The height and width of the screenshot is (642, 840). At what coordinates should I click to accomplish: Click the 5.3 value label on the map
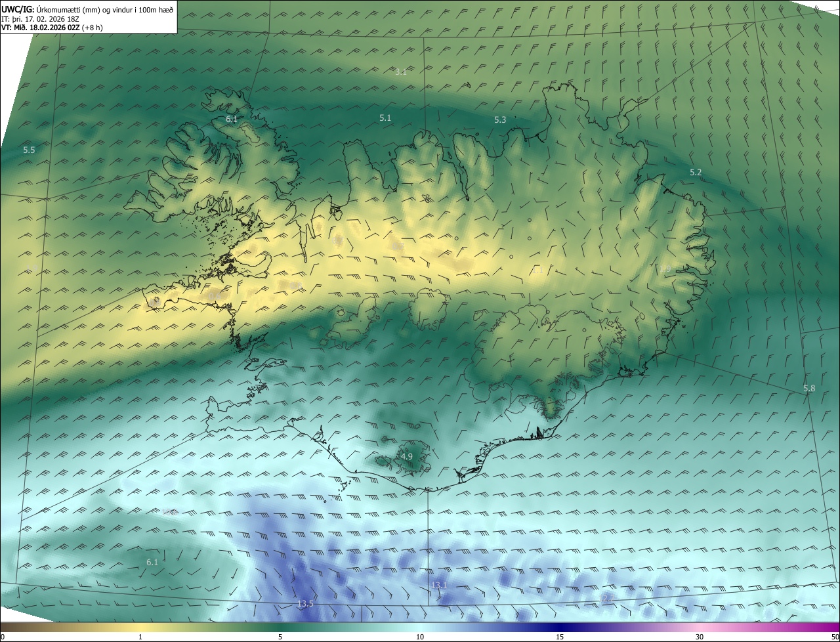pos(500,119)
